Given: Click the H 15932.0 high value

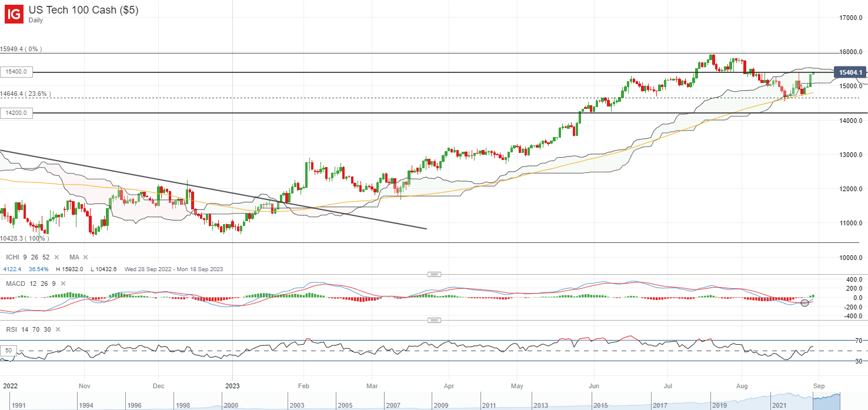Looking at the screenshot, I should click(69, 269).
